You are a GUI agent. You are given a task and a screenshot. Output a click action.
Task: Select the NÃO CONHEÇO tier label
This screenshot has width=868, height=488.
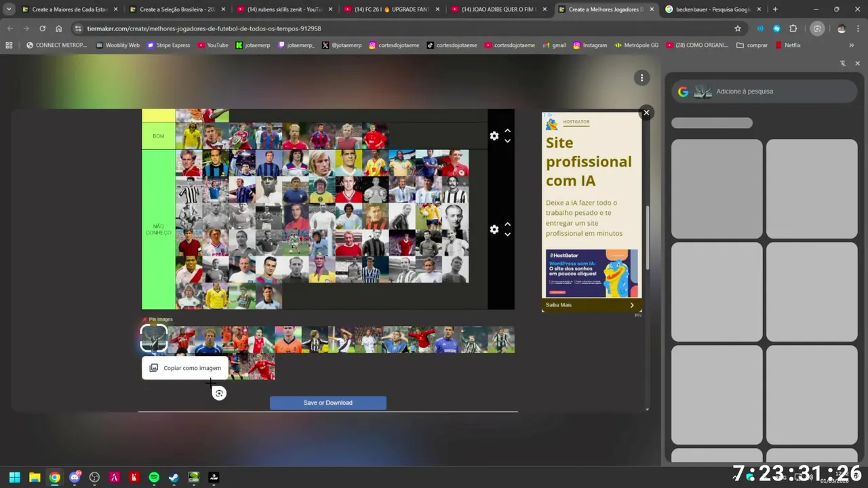[159, 229]
